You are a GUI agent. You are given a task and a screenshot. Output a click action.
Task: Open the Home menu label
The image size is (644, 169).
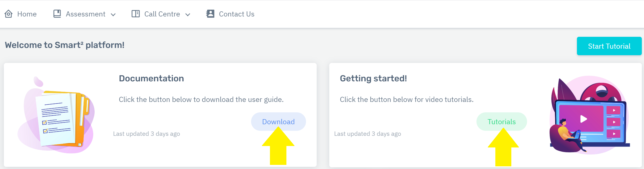coord(27,14)
